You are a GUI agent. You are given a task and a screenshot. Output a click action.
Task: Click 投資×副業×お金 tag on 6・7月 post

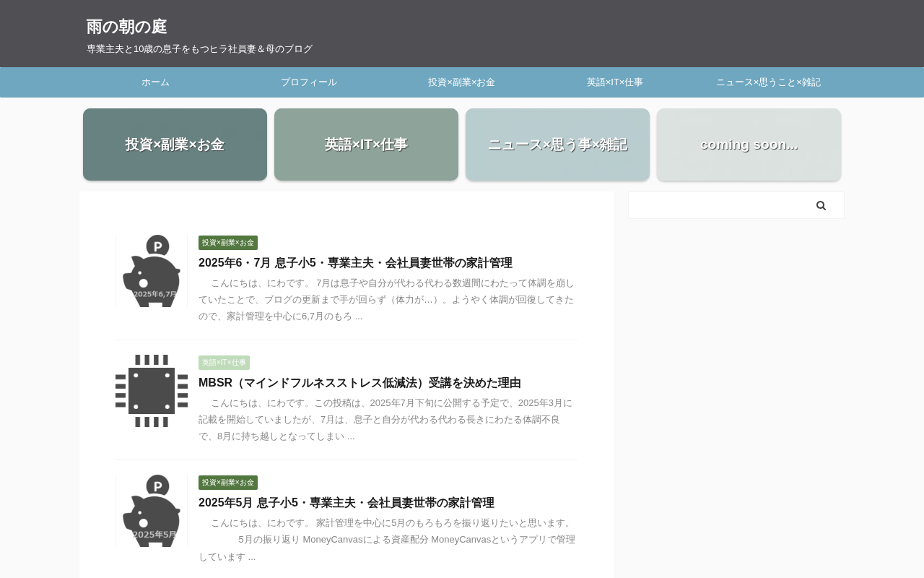click(228, 243)
